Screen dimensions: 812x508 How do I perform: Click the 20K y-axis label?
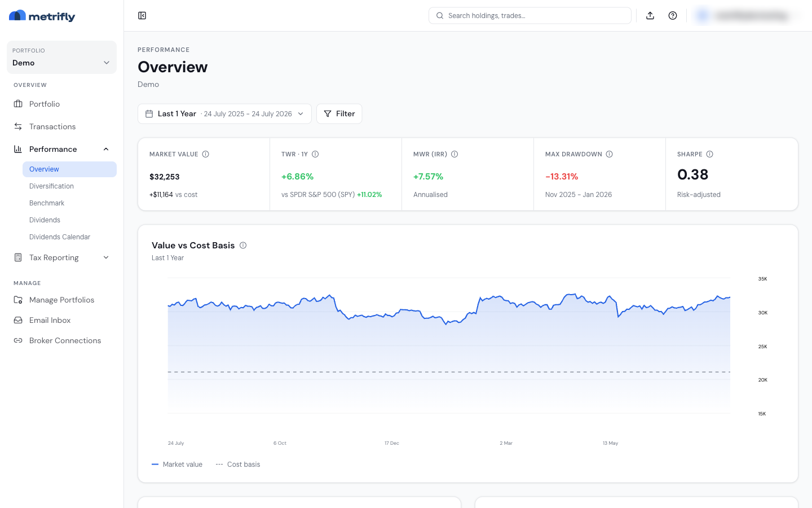[762, 380]
